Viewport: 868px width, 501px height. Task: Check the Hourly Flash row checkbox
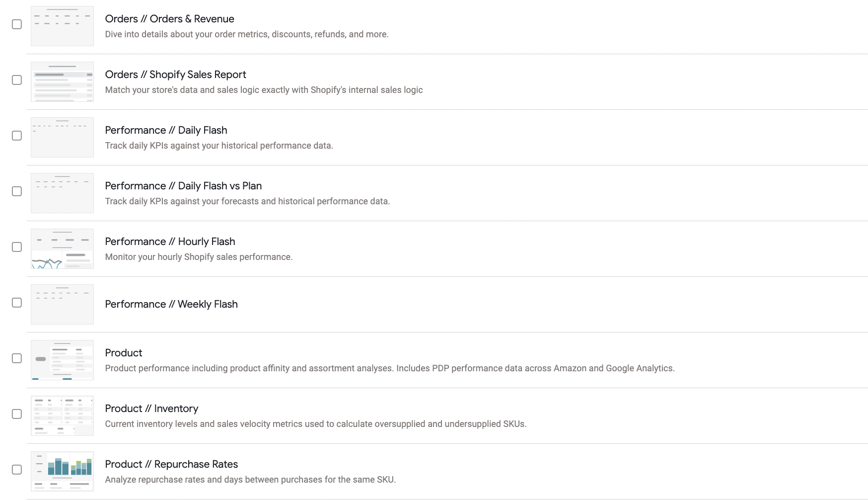(x=17, y=247)
